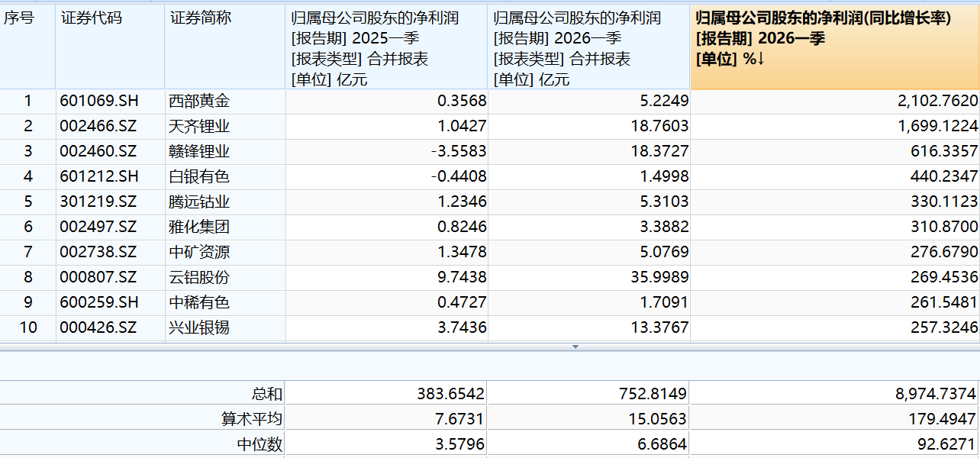Select growth rate value 330.1123
The height and width of the screenshot is (458, 980).
point(944,202)
